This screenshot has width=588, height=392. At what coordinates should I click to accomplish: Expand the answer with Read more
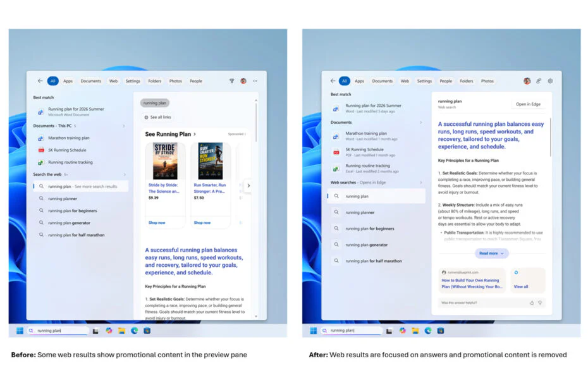[492, 253]
